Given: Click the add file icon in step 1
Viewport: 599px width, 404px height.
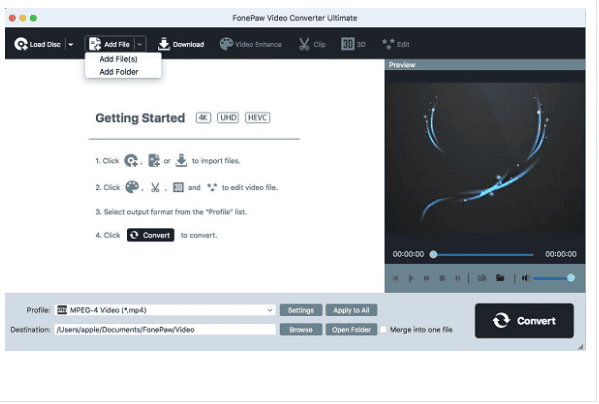Looking at the screenshot, I should point(154,160).
